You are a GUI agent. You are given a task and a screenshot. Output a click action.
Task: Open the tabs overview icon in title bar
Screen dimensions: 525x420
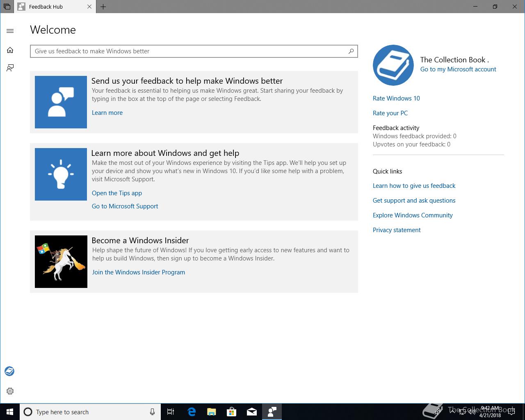(x=7, y=7)
